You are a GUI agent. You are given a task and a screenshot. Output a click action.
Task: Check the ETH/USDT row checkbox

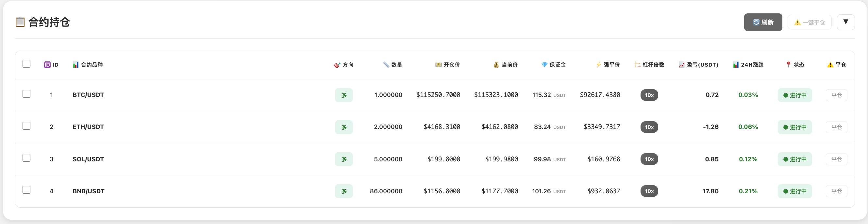click(x=26, y=126)
